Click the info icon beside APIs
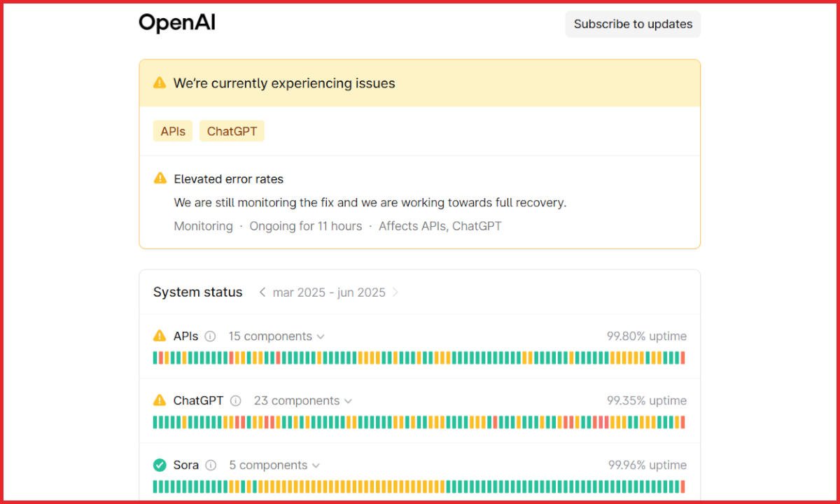Image resolution: width=840 pixels, height=504 pixels. click(x=210, y=336)
